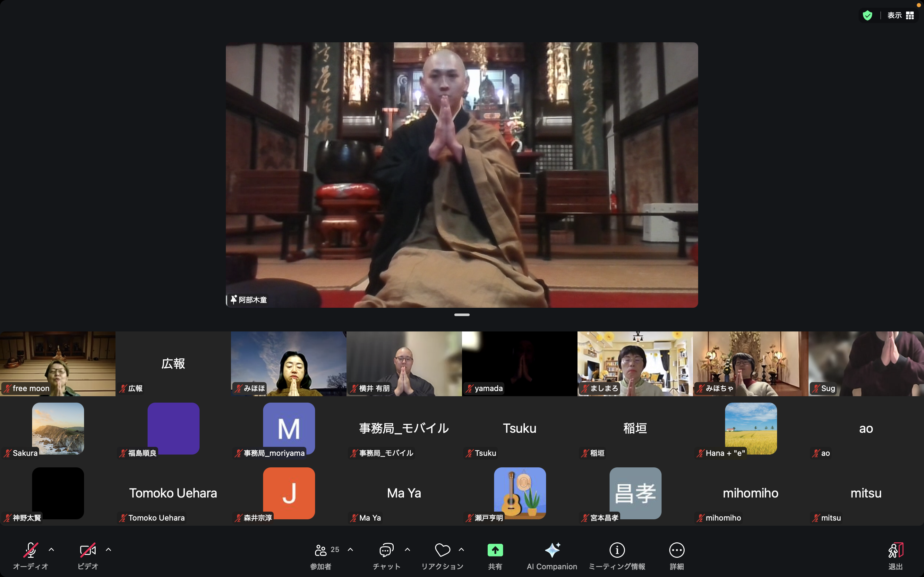Click the green share screen button

point(495,550)
